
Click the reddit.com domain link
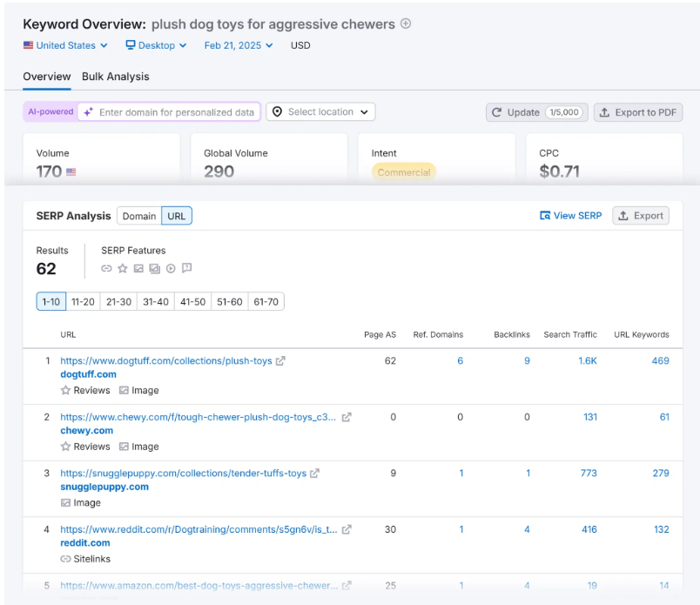tap(85, 543)
